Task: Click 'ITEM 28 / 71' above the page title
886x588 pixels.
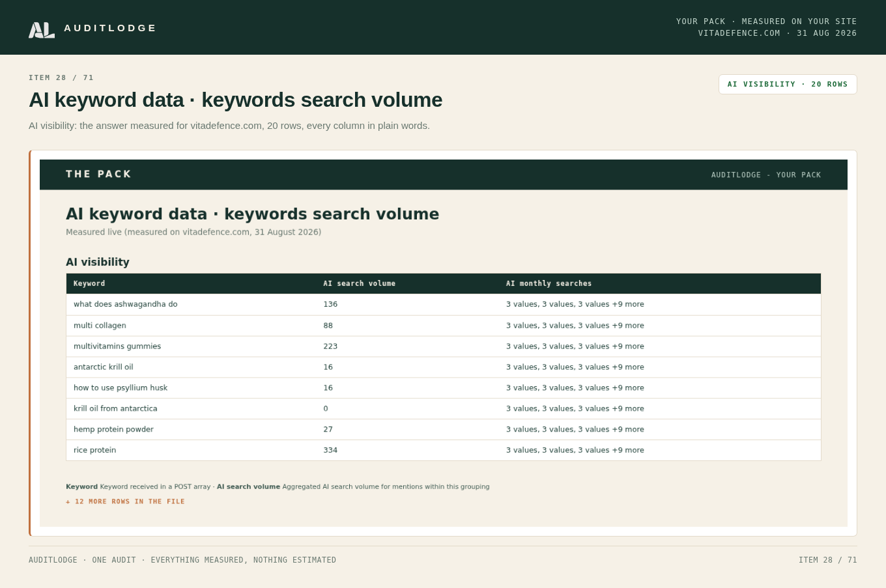Action: [x=61, y=78]
